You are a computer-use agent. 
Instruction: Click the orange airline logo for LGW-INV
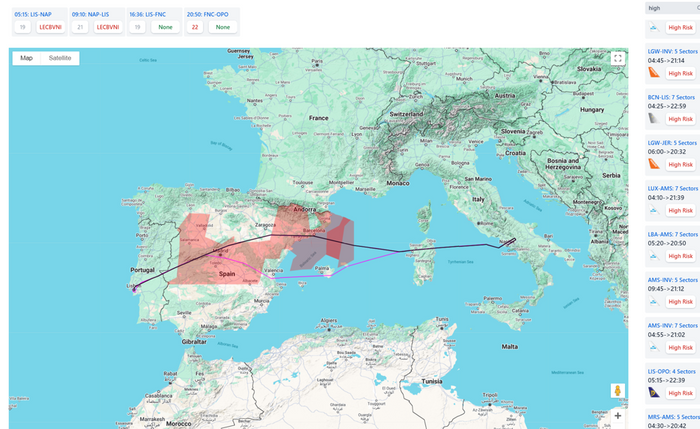653,73
